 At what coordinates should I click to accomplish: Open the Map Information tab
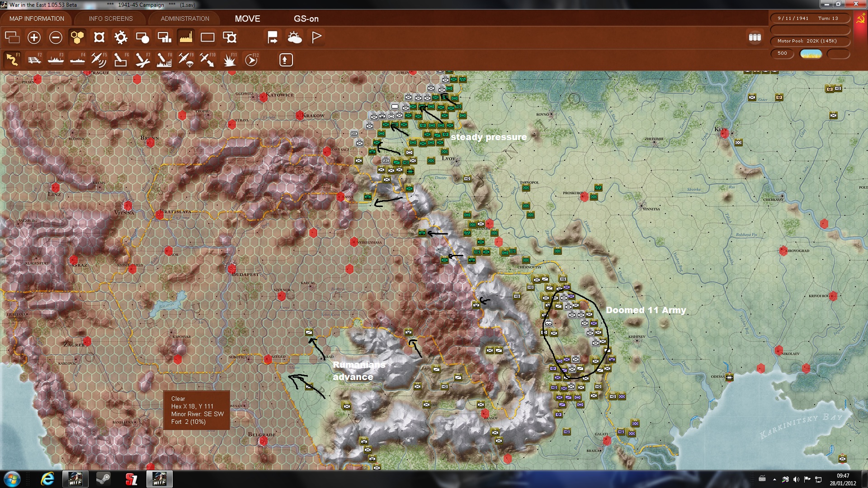(x=37, y=19)
